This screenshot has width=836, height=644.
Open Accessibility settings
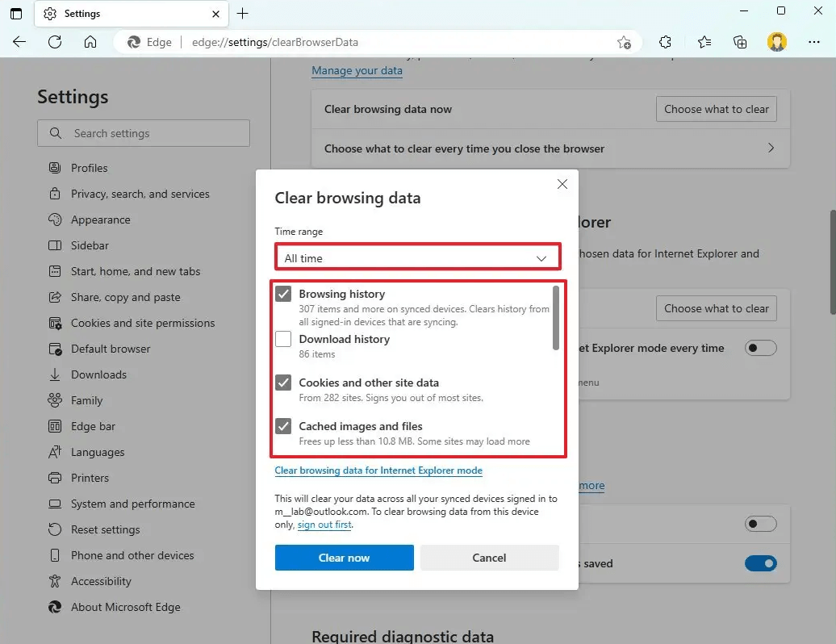[x=100, y=581]
